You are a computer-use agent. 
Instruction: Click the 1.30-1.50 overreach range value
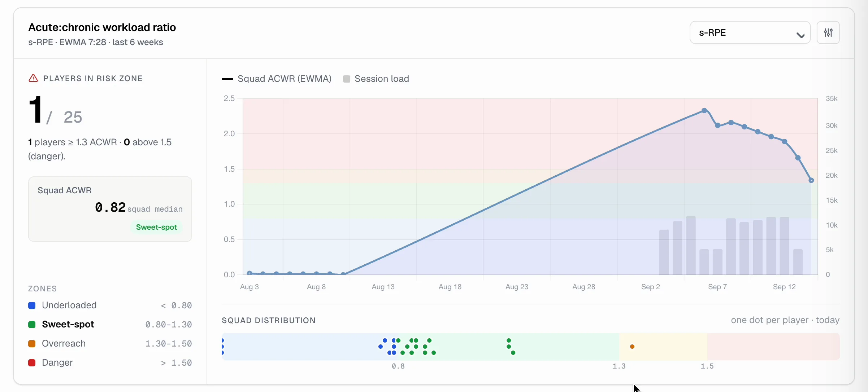169,344
